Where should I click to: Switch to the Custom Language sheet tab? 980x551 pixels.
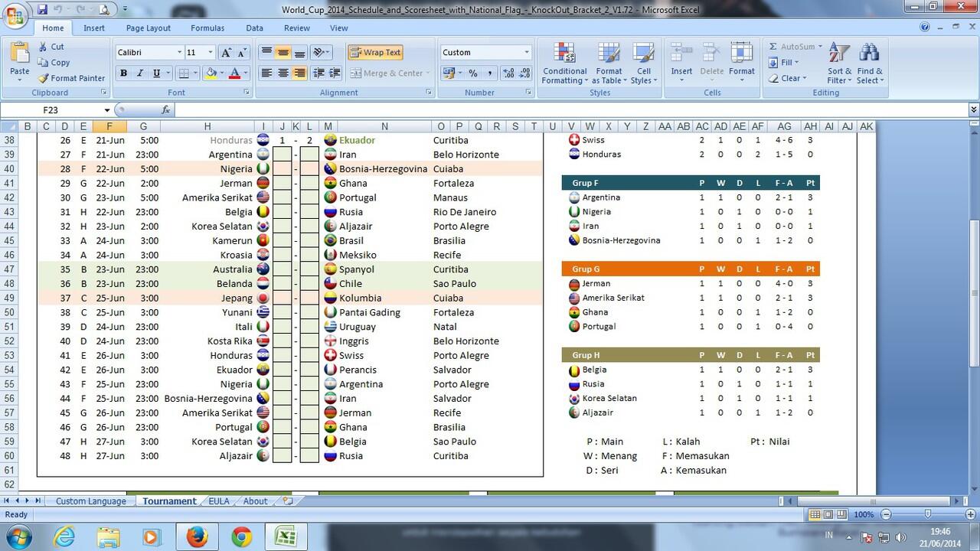tap(90, 501)
